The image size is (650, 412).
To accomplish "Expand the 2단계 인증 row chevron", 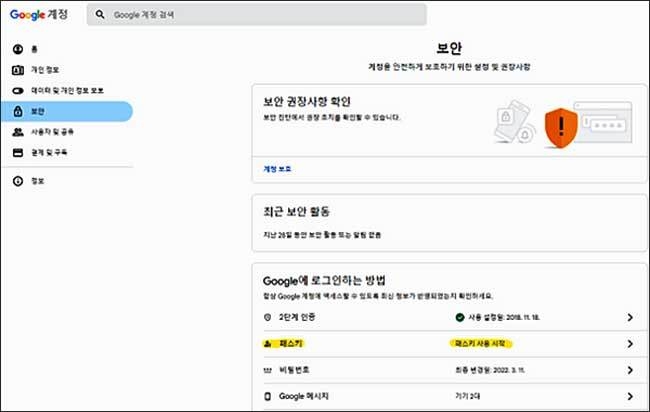I will pyautogui.click(x=630, y=317).
